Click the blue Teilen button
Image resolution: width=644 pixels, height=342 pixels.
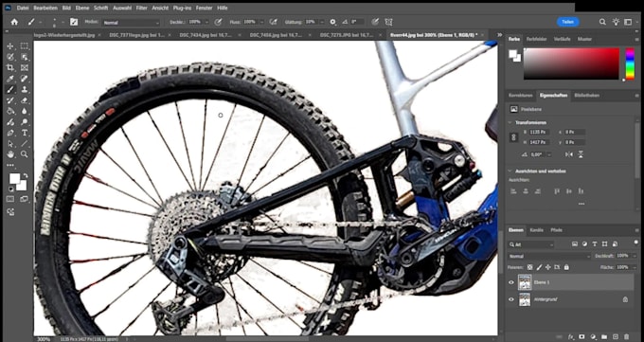(x=568, y=22)
